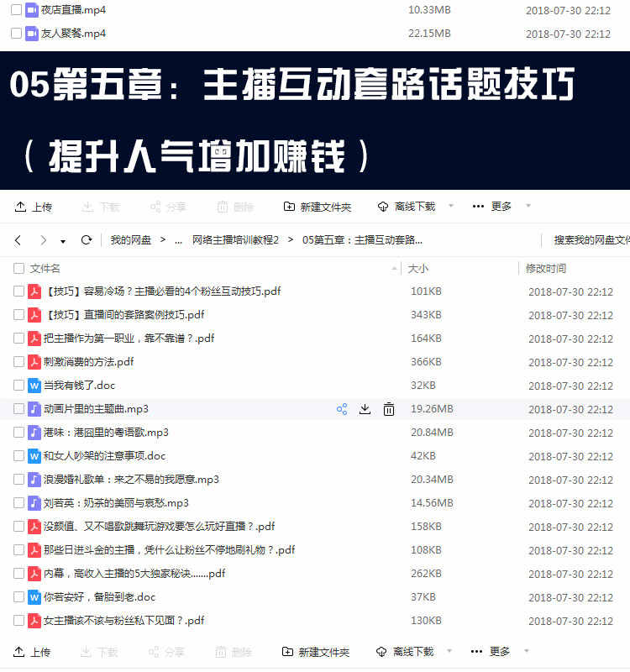Click Word icon of 你若安好，备胎到老.doc
The height and width of the screenshot is (672, 630).
tap(34, 597)
